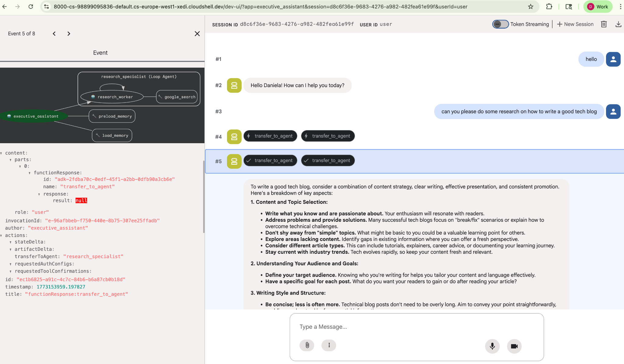Click the microphone icon
The width and height of the screenshot is (624, 364).
[492, 346]
